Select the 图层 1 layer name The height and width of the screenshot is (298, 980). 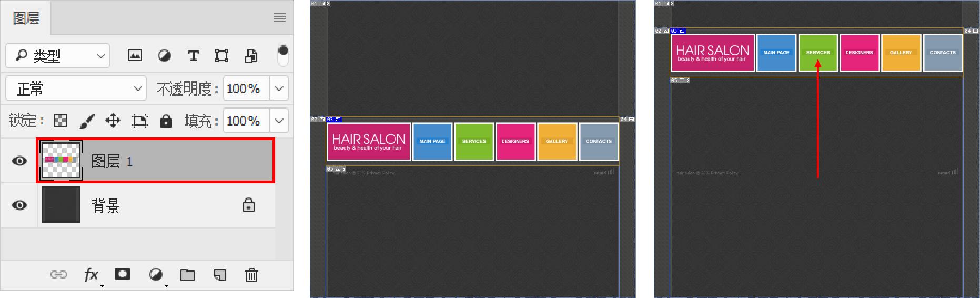coord(112,161)
